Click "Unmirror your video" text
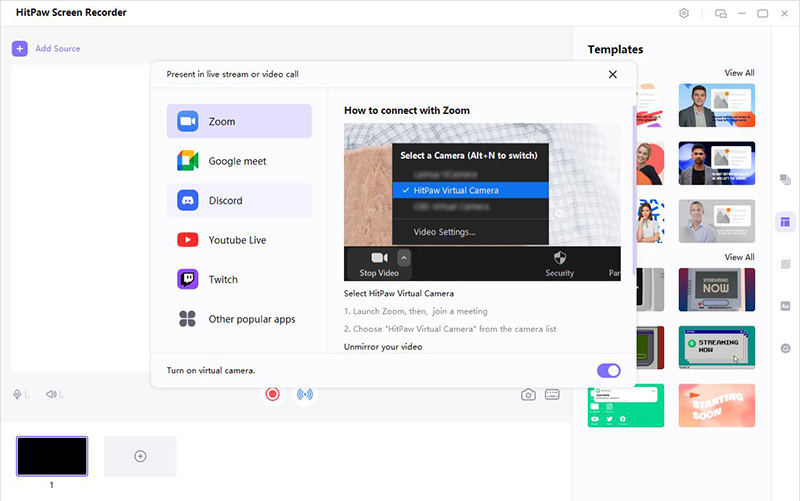The image size is (800, 501). (x=383, y=346)
